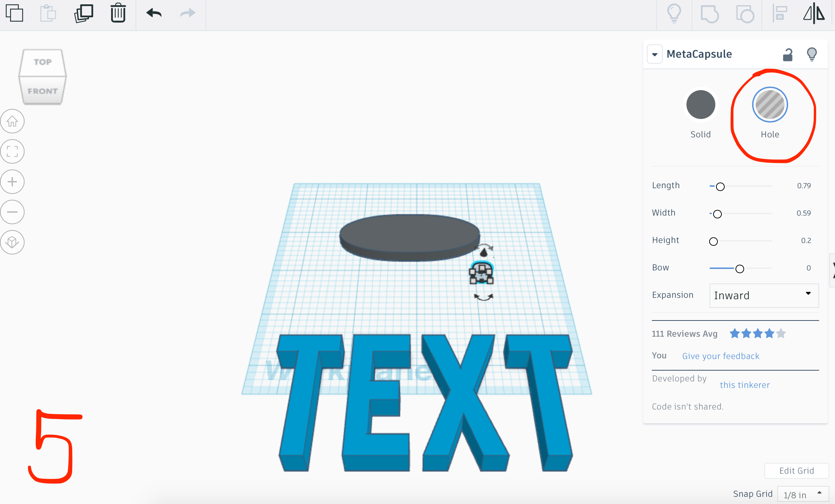Undo last action with the arrow
The image size is (835, 504).
[154, 14]
